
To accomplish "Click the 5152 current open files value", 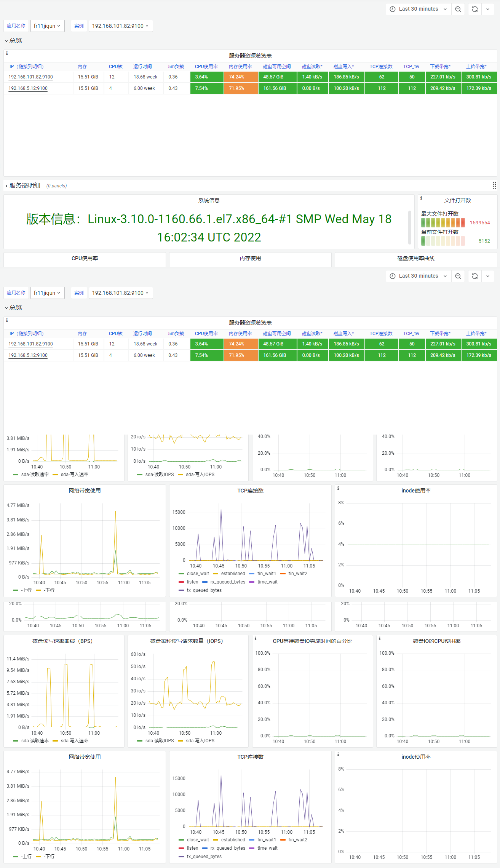I will tap(484, 241).
